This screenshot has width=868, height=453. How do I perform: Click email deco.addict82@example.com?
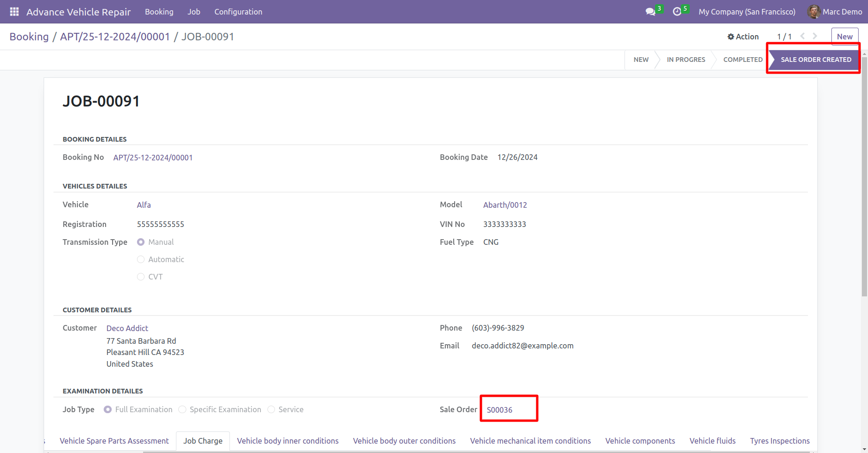(523, 346)
